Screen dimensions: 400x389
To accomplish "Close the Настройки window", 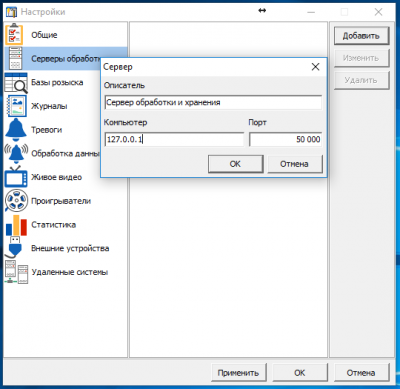I will coord(378,12).
